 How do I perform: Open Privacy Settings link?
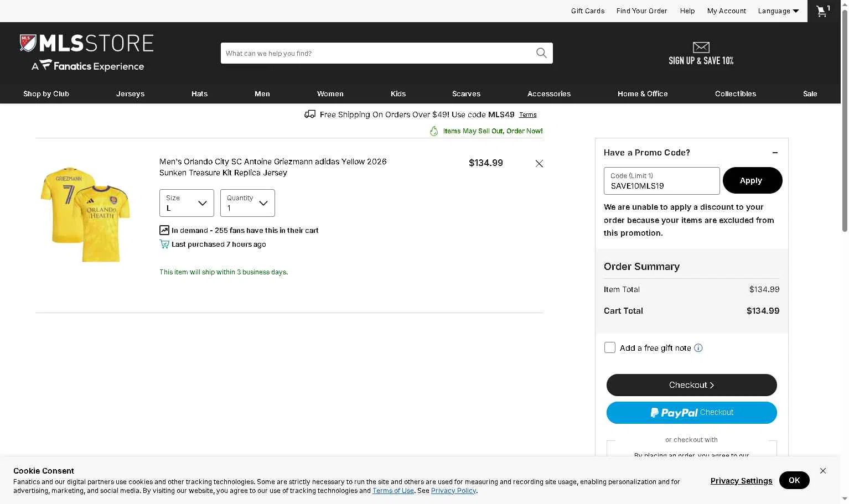(741, 481)
